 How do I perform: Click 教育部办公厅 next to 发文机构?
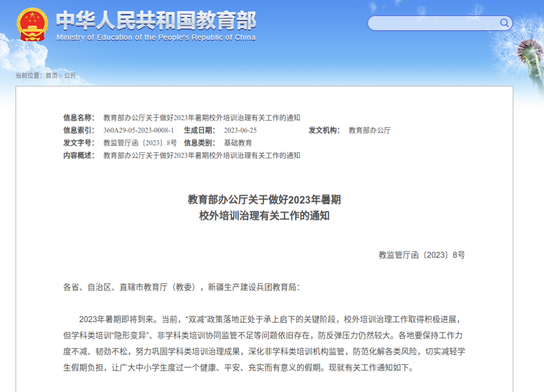pos(370,130)
